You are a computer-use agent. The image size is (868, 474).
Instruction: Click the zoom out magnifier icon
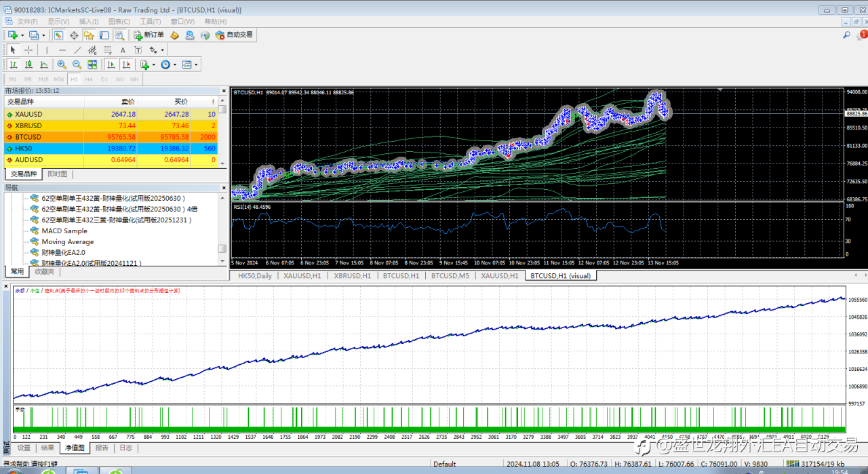(77, 65)
